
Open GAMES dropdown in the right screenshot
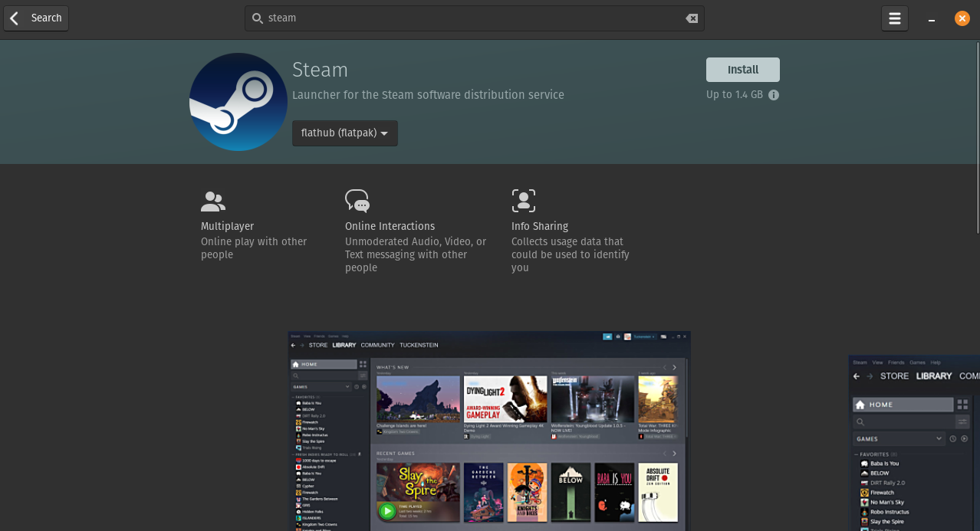click(x=899, y=439)
